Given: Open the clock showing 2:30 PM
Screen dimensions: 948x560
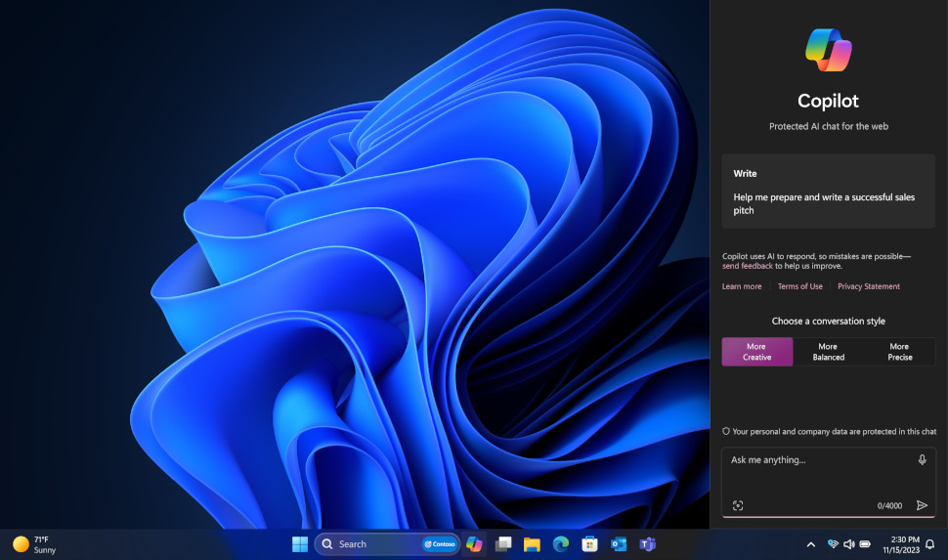Looking at the screenshot, I should [x=901, y=544].
